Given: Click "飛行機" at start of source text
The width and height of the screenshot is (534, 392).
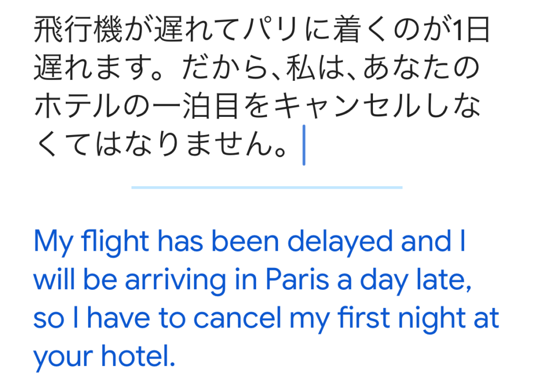Looking at the screenshot, I should tap(68, 32).
